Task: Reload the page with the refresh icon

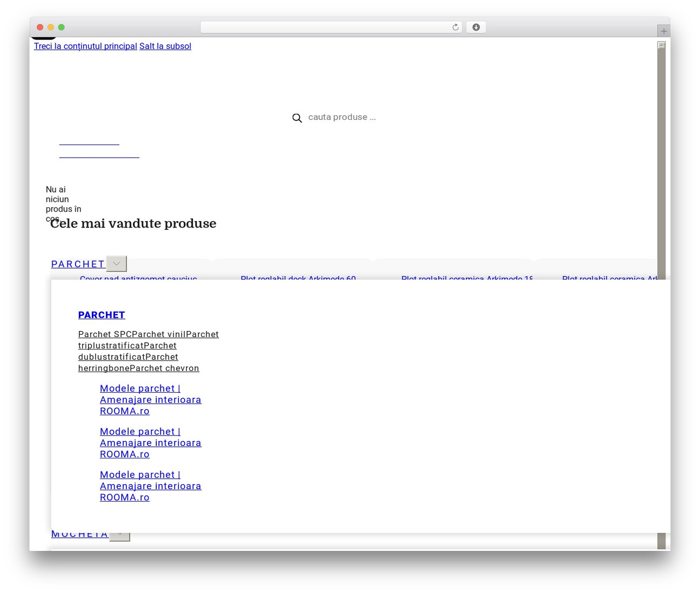Action: click(455, 27)
